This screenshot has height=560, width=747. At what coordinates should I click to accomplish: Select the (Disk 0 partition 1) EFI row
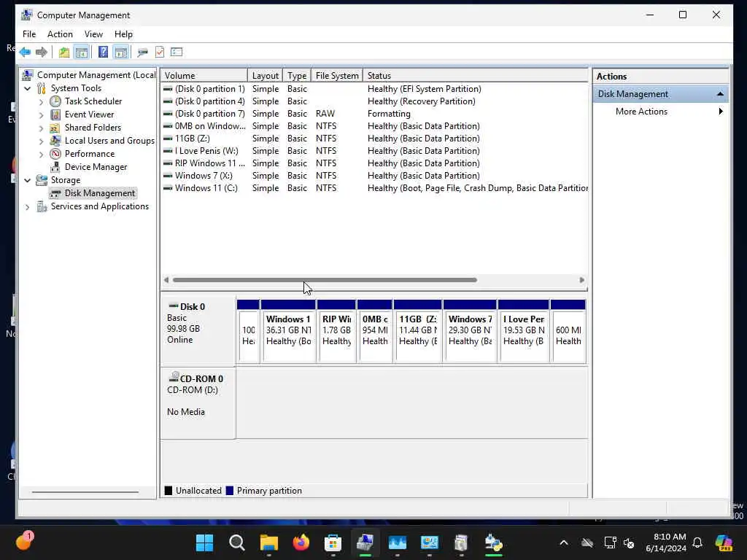point(375,89)
